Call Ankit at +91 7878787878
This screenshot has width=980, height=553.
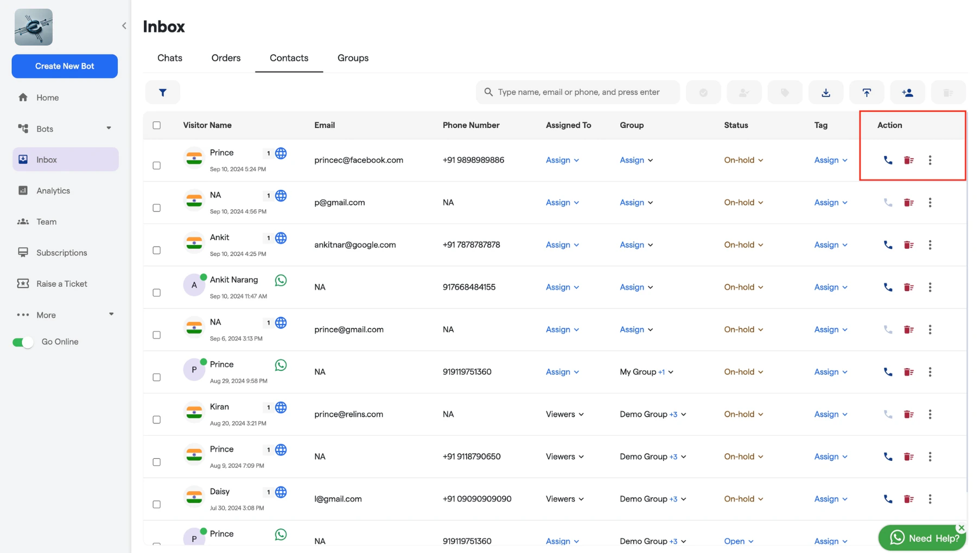888,245
